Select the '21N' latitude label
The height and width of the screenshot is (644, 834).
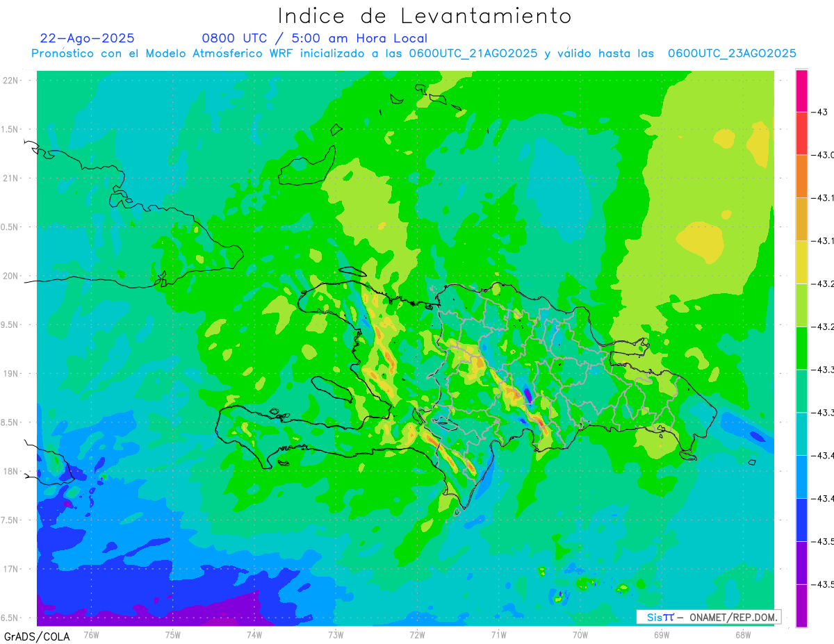click(10, 178)
